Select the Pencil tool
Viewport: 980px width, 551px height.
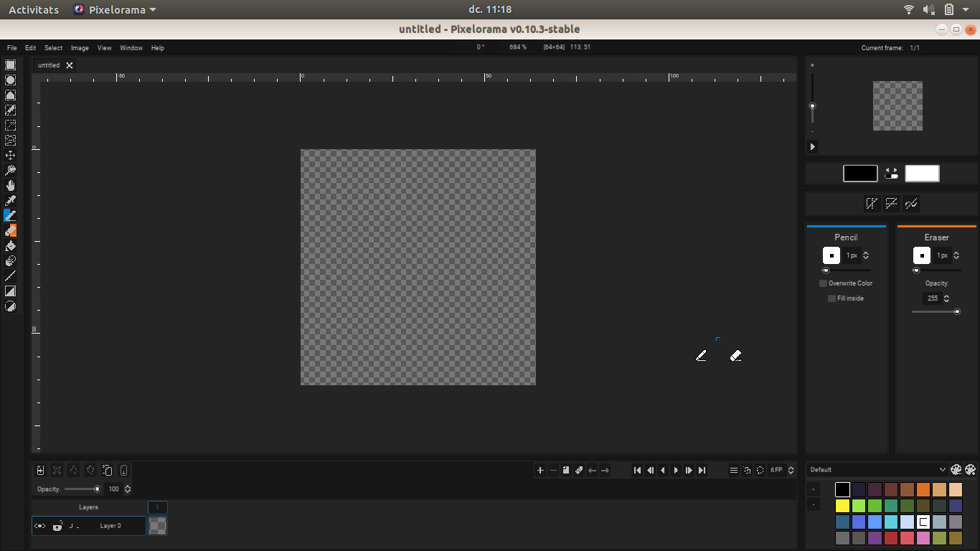pyautogui.click(x=10, y=215)
